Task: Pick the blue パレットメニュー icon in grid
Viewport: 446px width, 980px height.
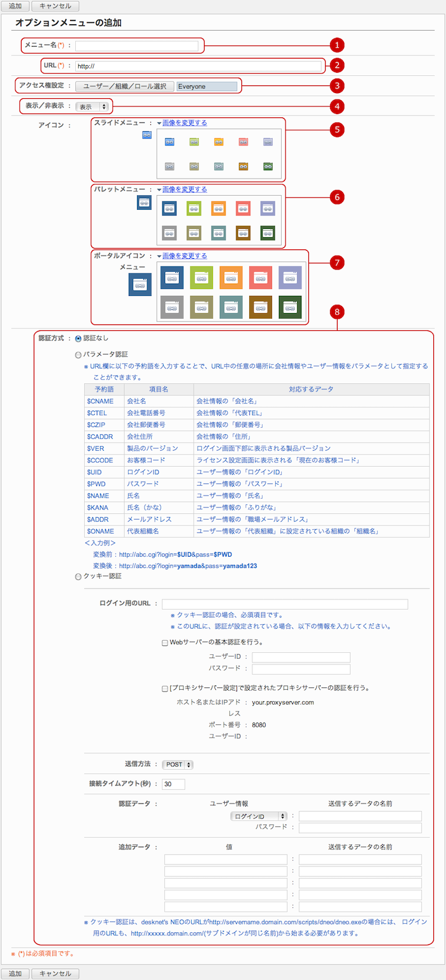Action: [x=169, y=208]
